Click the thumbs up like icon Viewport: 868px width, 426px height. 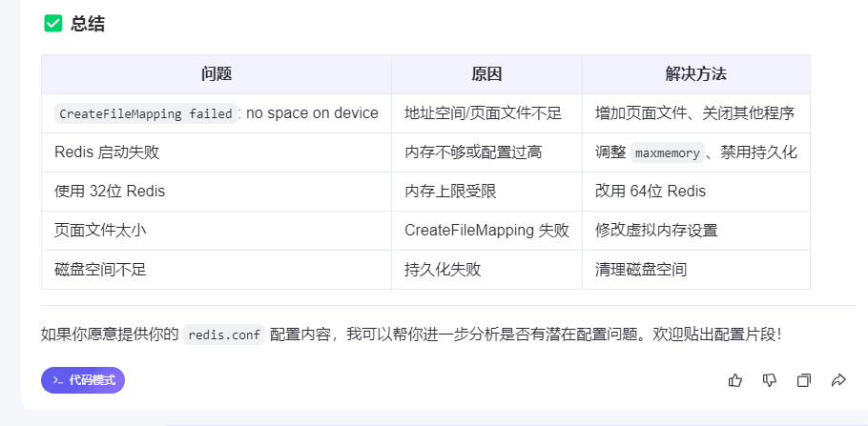[x=735, y=380]
